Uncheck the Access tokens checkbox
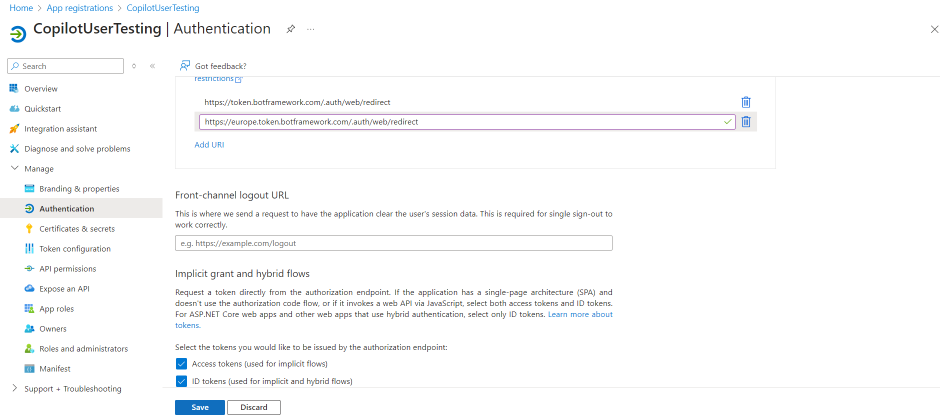Image resolution: width=940 pixels, height=417 pixels. pos(181,364)
